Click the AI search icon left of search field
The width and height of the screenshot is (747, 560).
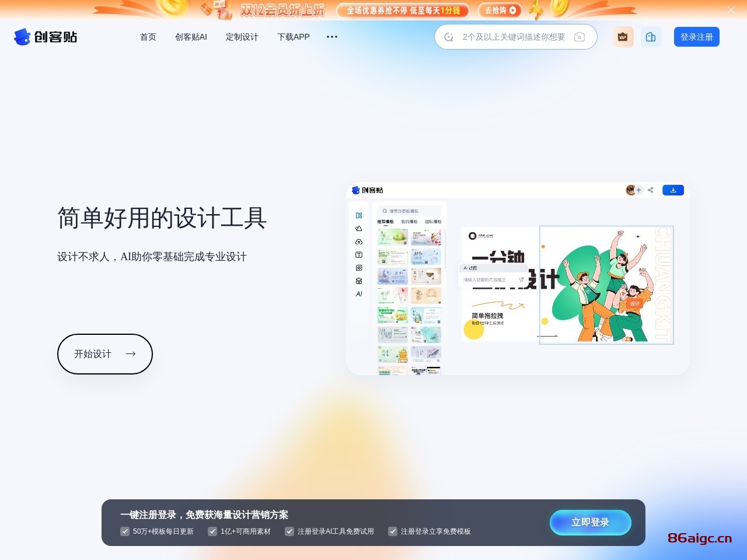coord(449,37)
